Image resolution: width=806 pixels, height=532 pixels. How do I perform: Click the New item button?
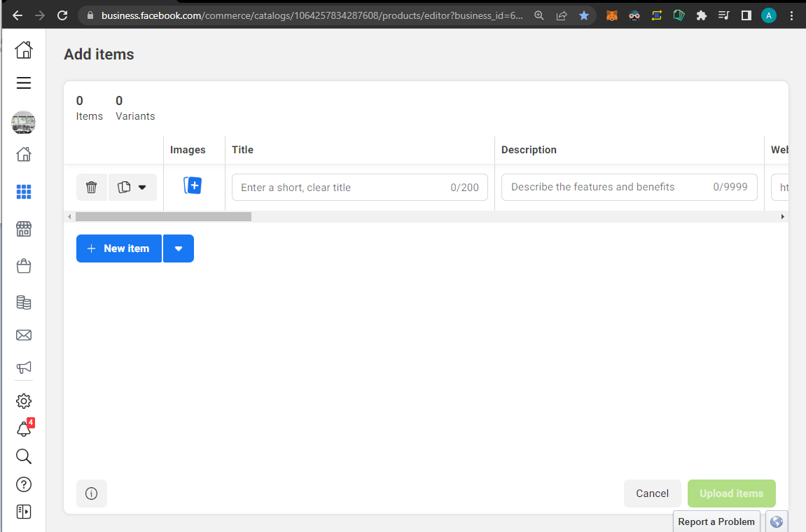click(x=118, y=248)
